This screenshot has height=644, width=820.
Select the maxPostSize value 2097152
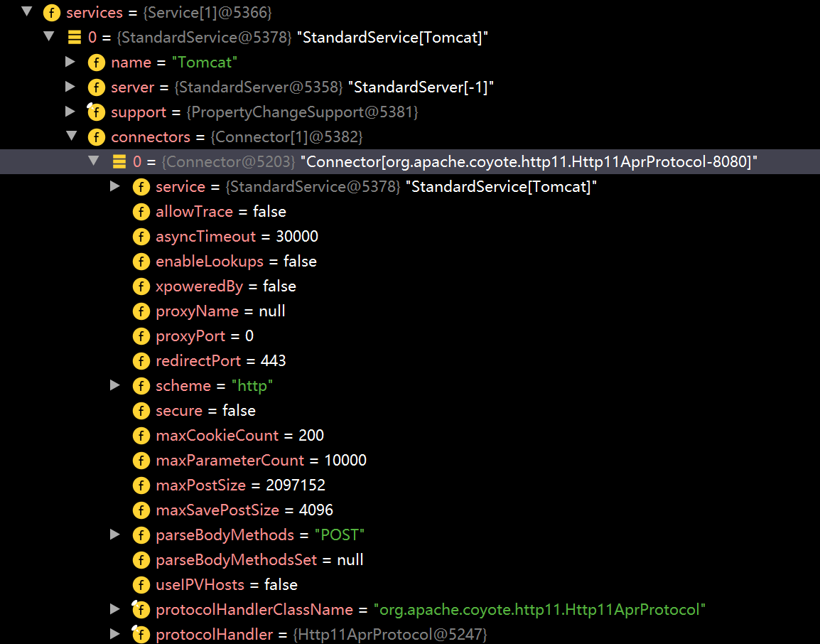point(296,485)
